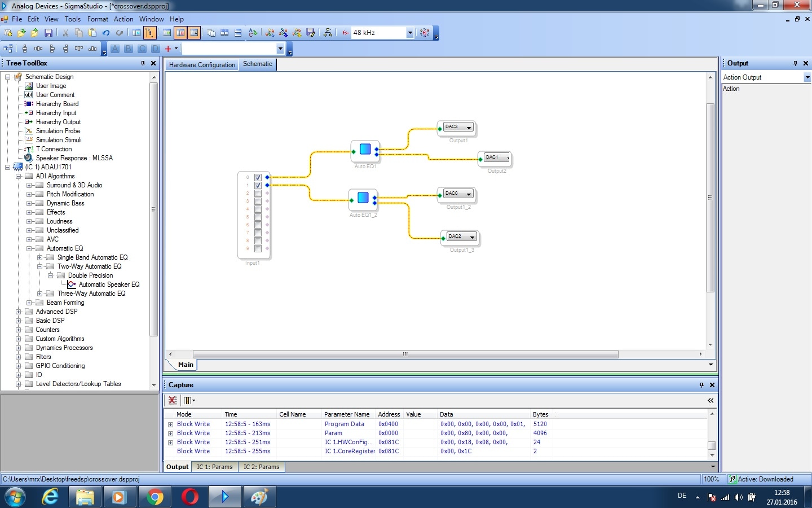Clear the Capture log with the red X icon
Screen dimensions: 812x508
tap(173, 400)
